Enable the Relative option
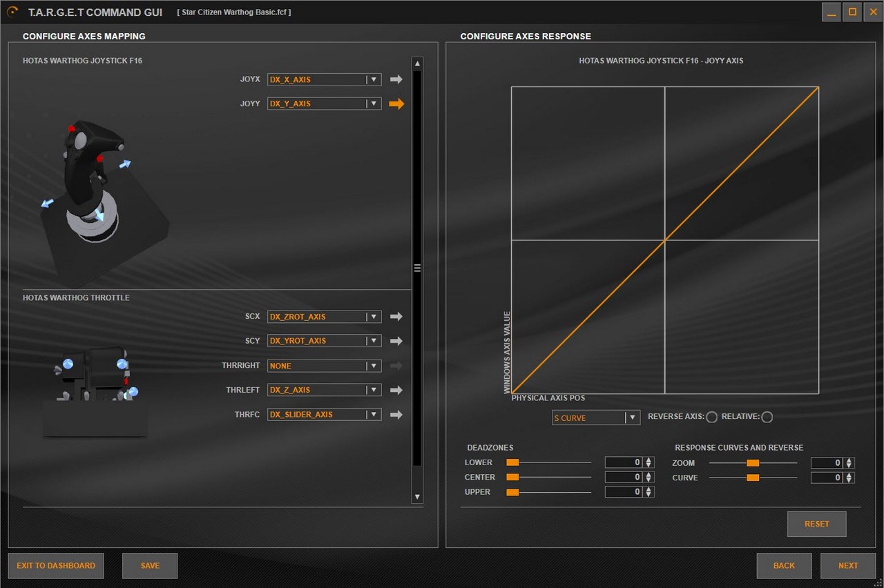Viewport: 884px width, 588px height. point(767,417)
